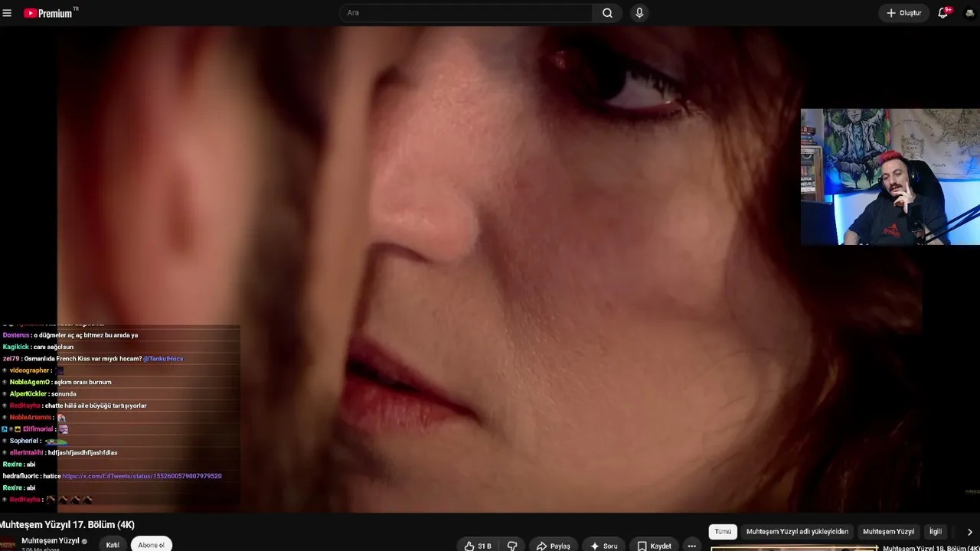Click username Sopheriel in chat
This screenshot has width=980, height=551.
tap(24, 441)
